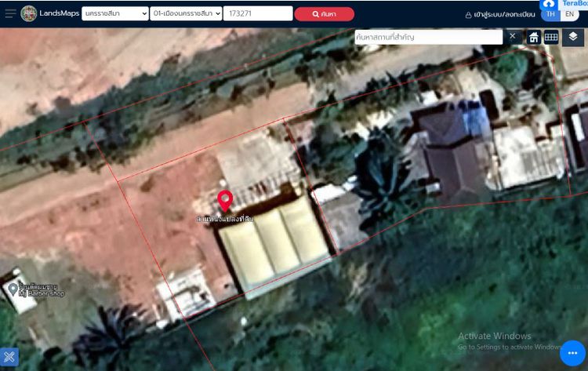Open the hamburger menu beside LandsMaps logo
588x371 pixels.
point(10,13)
